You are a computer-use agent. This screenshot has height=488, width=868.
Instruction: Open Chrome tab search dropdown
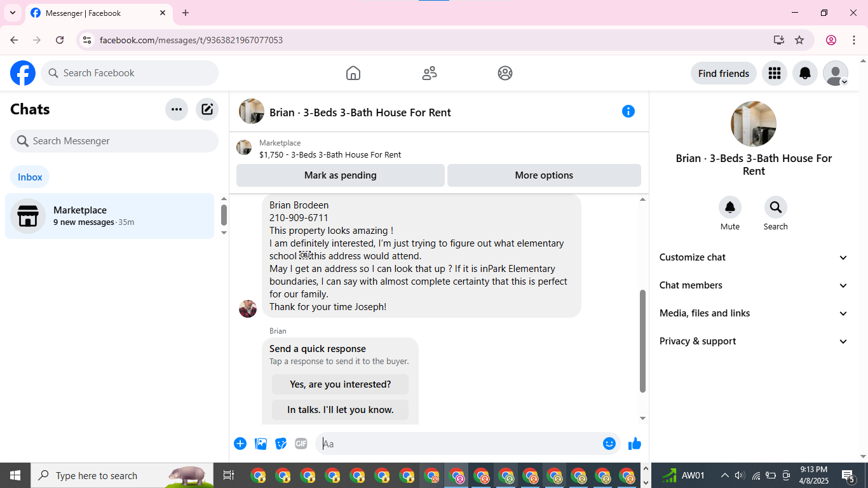(12, 13)
